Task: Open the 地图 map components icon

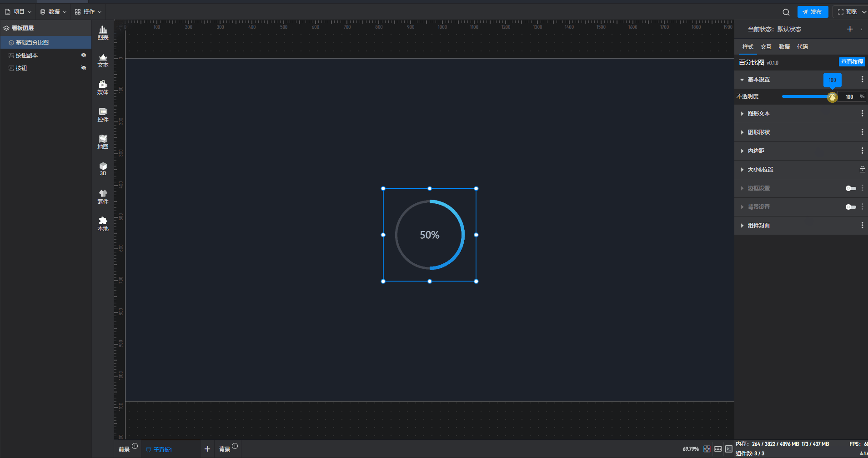Action: [x=103, y=142]
